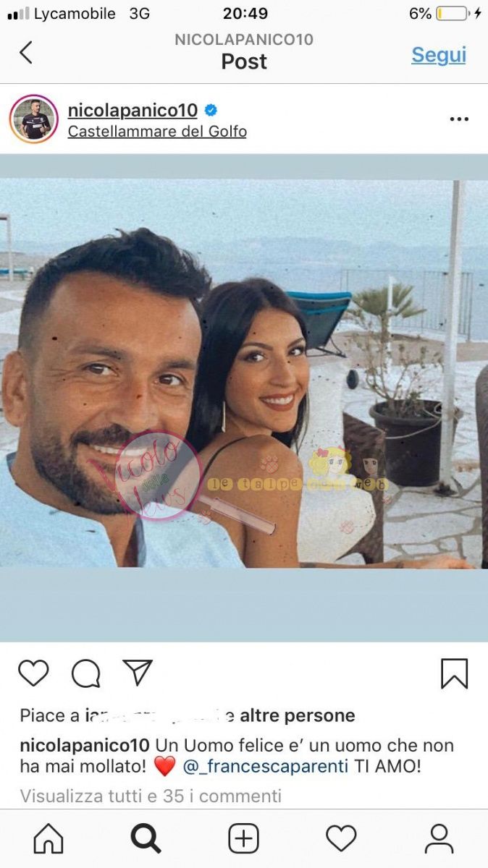Image resolution: width=488 pixels, height=868 pixels.
Task: Open the Search tab magnifier
Action: pos(146,839)
